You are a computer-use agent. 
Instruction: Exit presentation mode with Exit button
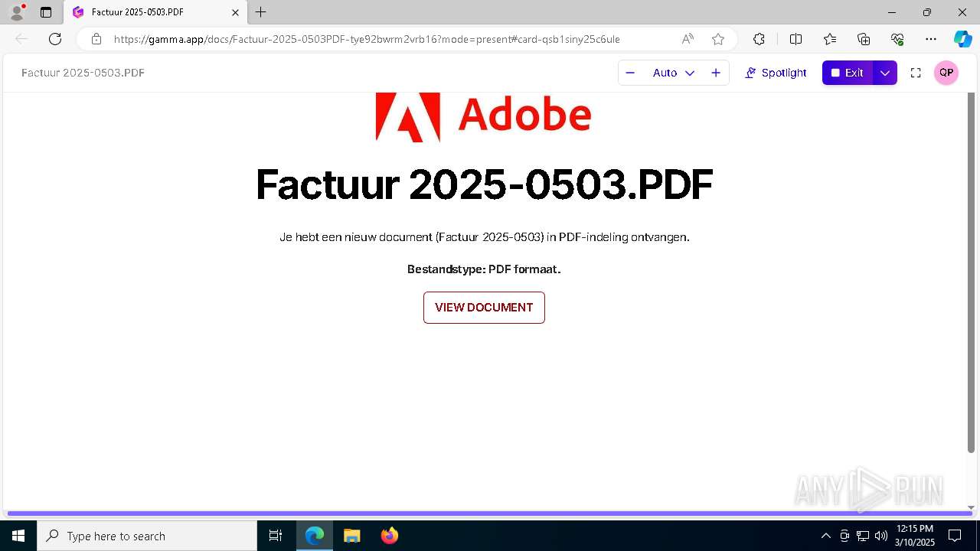click(x=848, y=73)
